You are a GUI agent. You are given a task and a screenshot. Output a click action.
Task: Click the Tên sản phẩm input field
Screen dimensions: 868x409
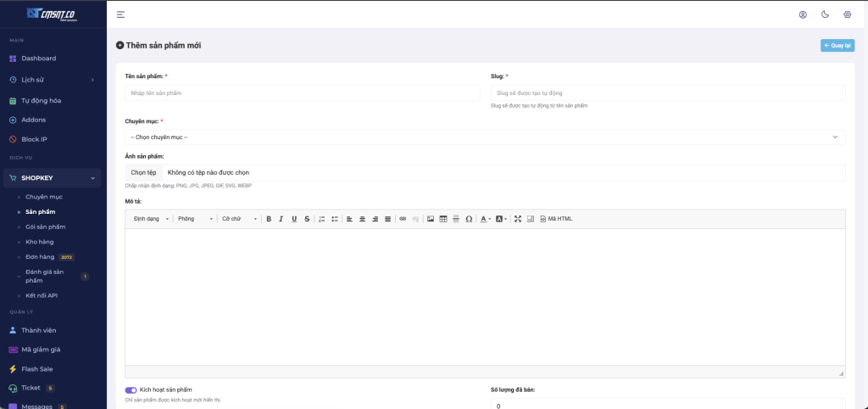(302, 92)
